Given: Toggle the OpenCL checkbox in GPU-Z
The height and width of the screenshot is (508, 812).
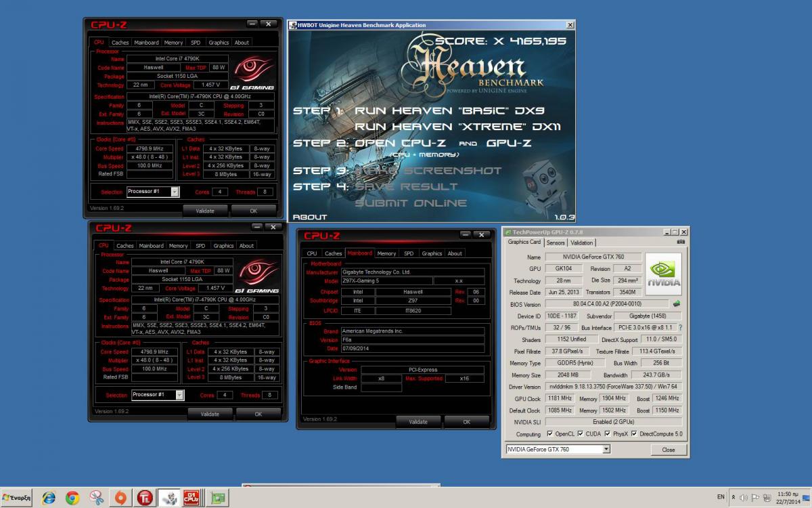Looking at the screenshot, I should pos(549,434).
